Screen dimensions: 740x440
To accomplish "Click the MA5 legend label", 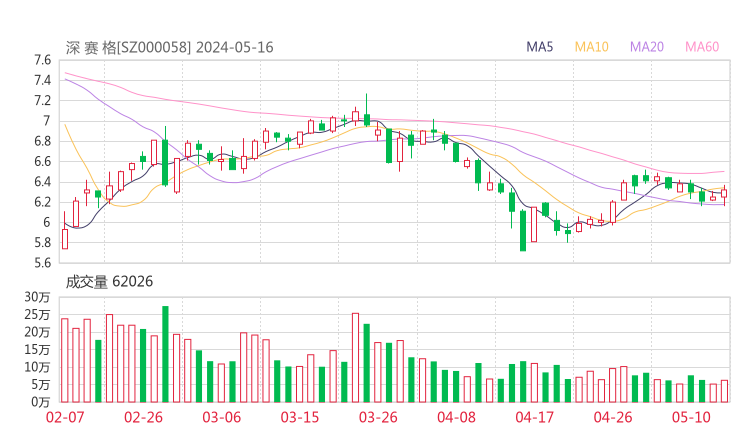I will click(539, 47).
